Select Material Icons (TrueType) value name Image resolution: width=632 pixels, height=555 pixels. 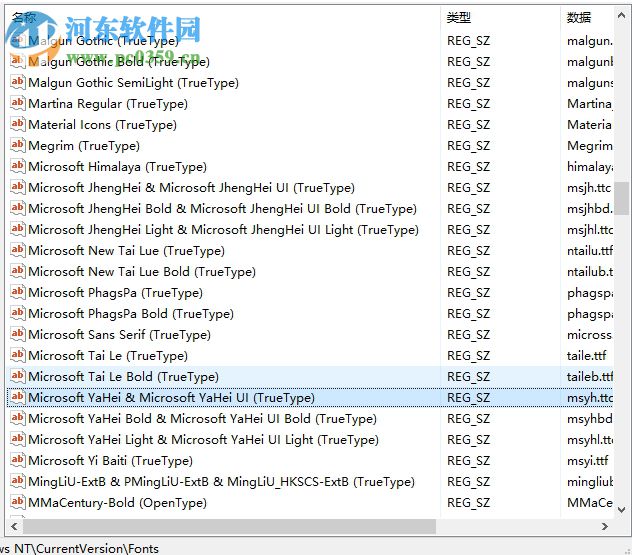(102, 125)
